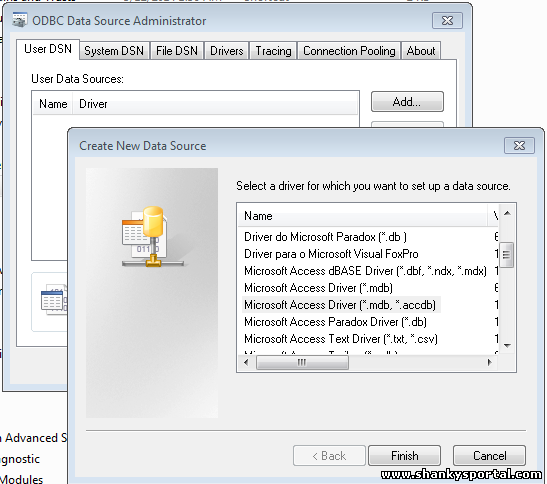Close the Create New Data Source dialog
This screenshot has height=484, width=547.
point(519,145)
